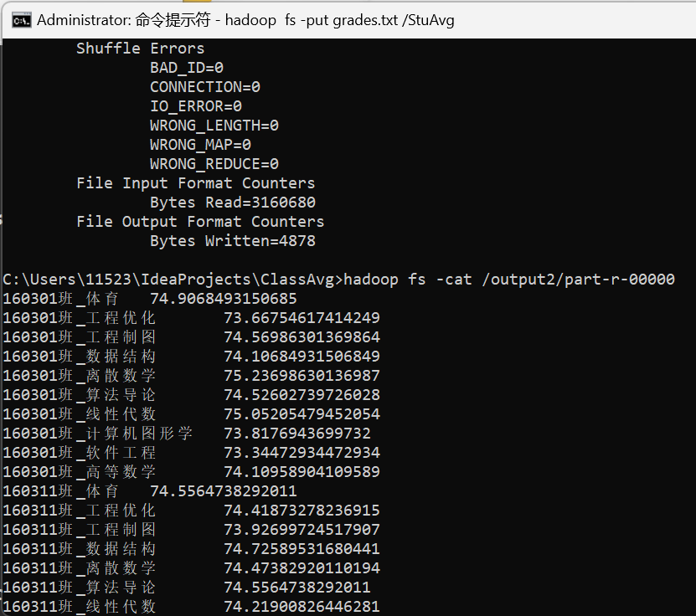Click the 'Bytes Read=3160680' text

(x=232, y=203)
